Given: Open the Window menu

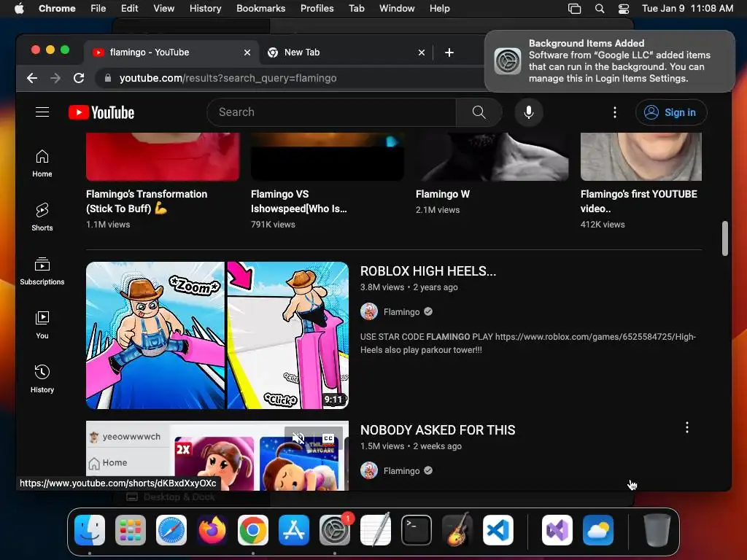Looking at the screenshot, I should pos(397,9).
